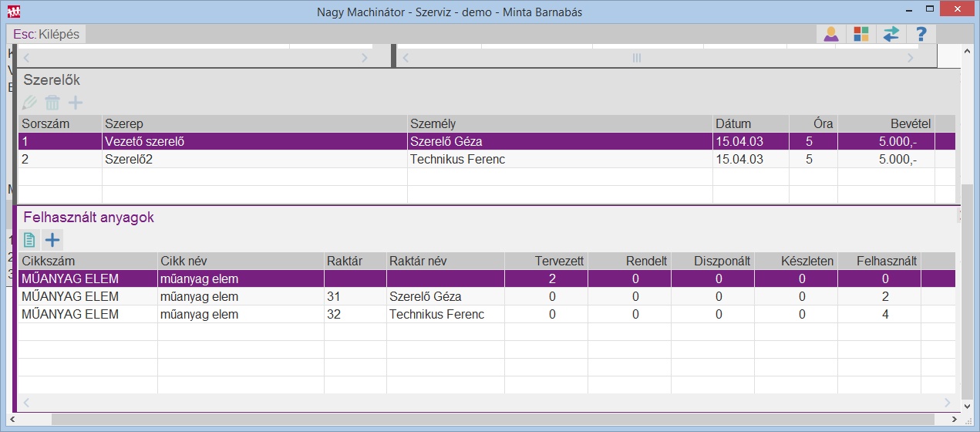
Task: Click the document list icon under Felhasznált anyagok
Action: [x=30, y=239]
